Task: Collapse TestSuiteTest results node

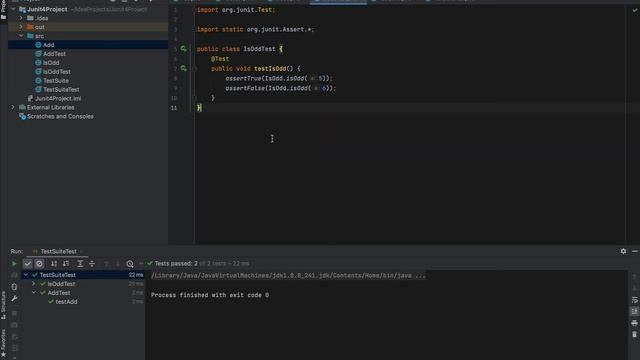Action: tap(26, 275)
